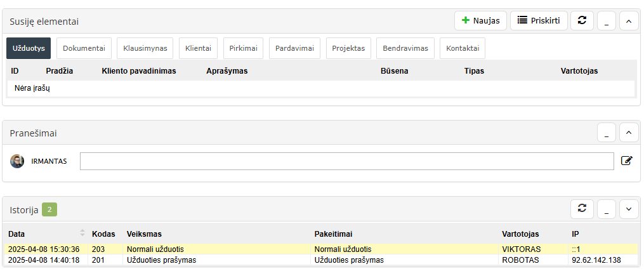Switch to the Dokumentai tab
The height and width of the screenshot is (271, 644).
84,48
